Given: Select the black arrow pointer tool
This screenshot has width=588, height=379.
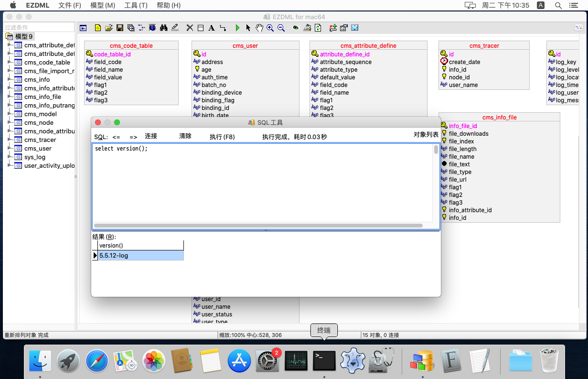Looking at the screenshot, I should coord(248,28).
